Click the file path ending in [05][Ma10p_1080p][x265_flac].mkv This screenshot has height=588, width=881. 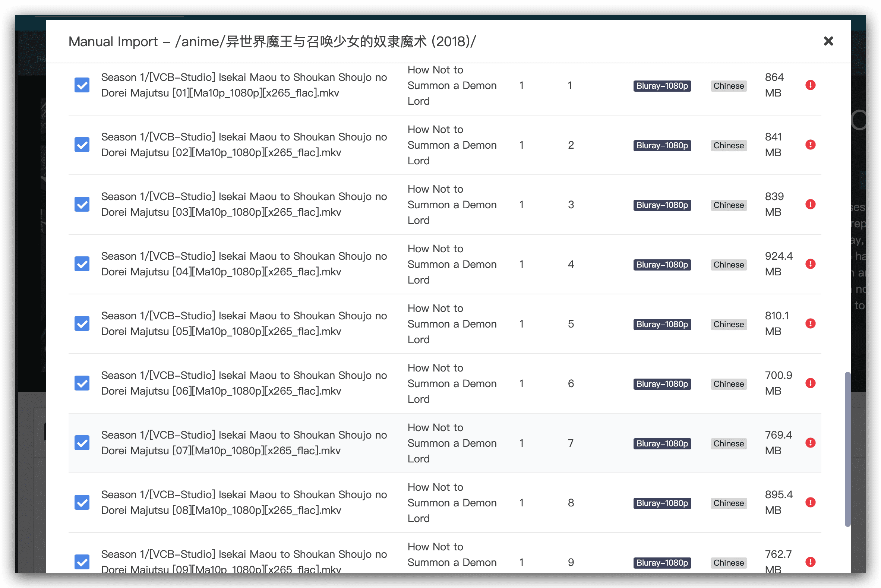pyautogui.click(x=244, y=324)
